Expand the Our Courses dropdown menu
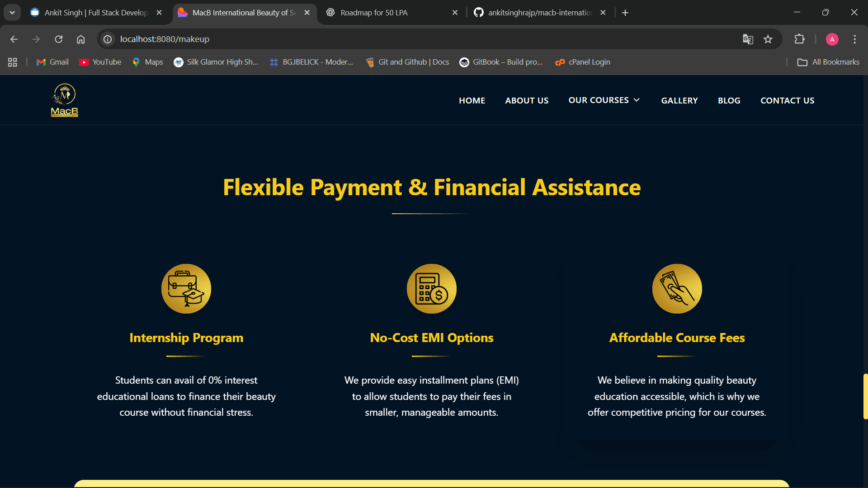The width and height of the screenshot is (868, 488). pyautogui.click(x=604, y=100)
